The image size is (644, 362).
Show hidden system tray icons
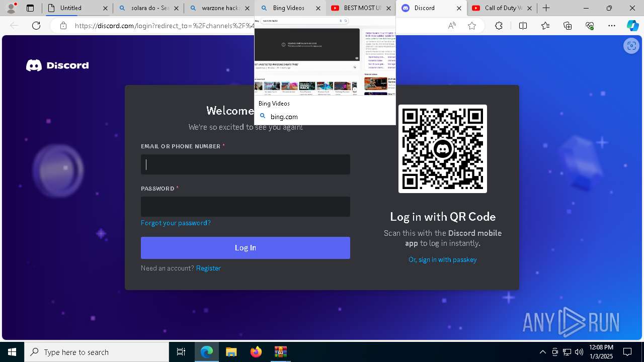coord(543,352)
